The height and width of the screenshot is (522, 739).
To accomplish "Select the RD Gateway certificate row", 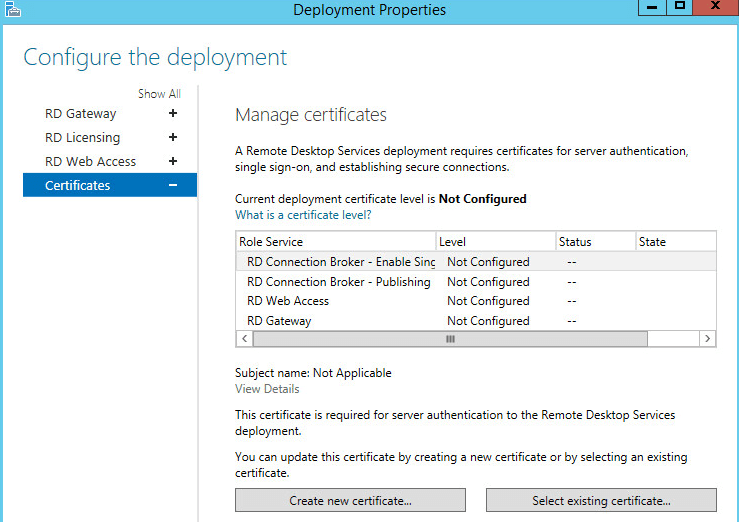I will [x=279, y=321].
